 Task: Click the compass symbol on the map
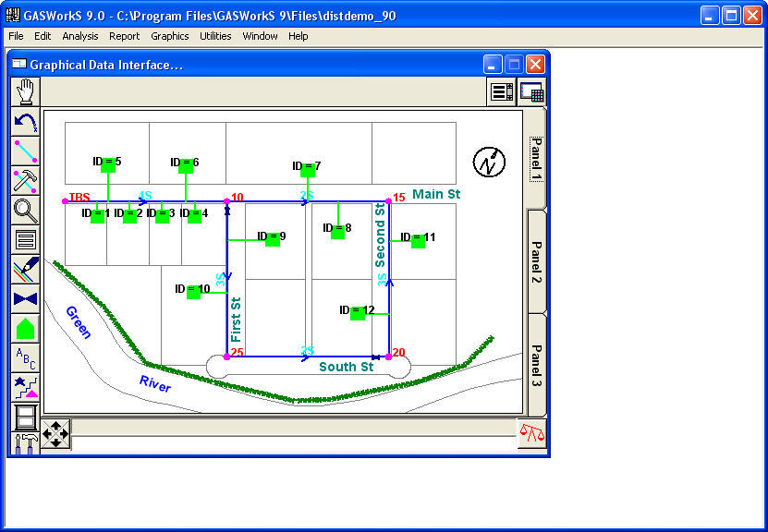pos(489,163)
